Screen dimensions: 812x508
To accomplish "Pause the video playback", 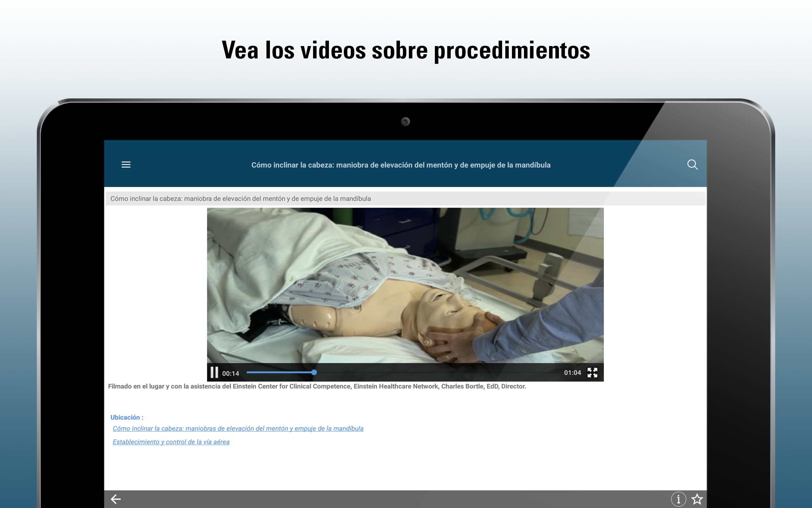I will click(x=214, y=372).
